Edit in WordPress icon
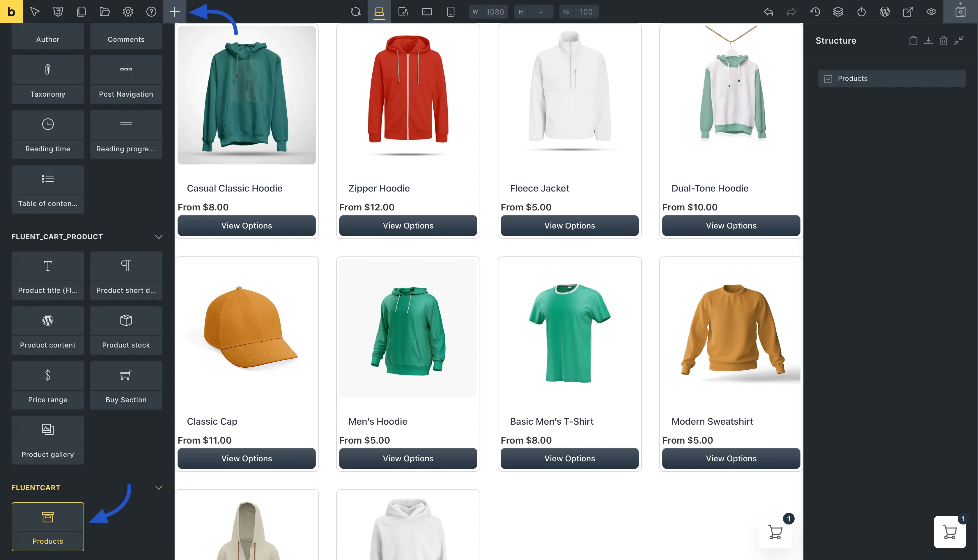The height and width of the screenshot is (560, 978). [885, 12]
